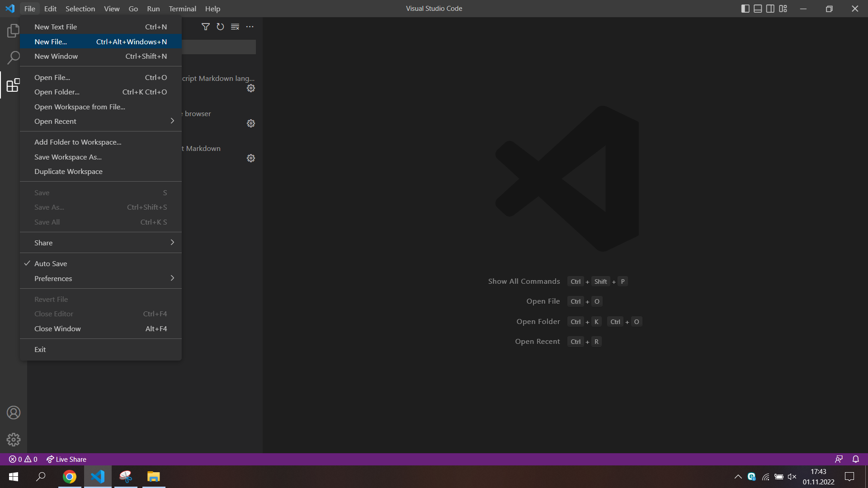Click the Manage/Settings gear icon bottom-left
This screenshot has width=868, height=488.
pos(14,440)
